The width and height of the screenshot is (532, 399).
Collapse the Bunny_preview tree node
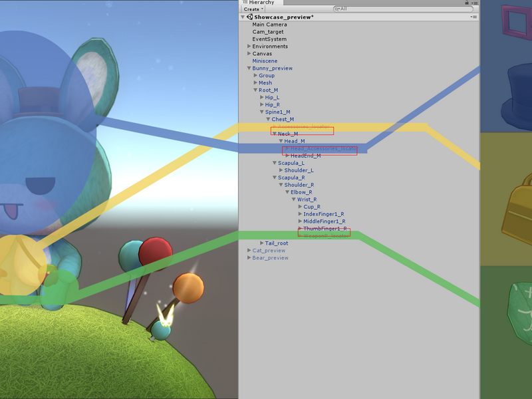coord(249,68)
